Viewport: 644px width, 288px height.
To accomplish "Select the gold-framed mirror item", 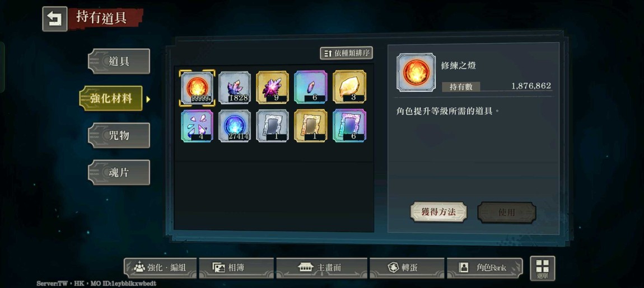I will click(x=311, y=125).
